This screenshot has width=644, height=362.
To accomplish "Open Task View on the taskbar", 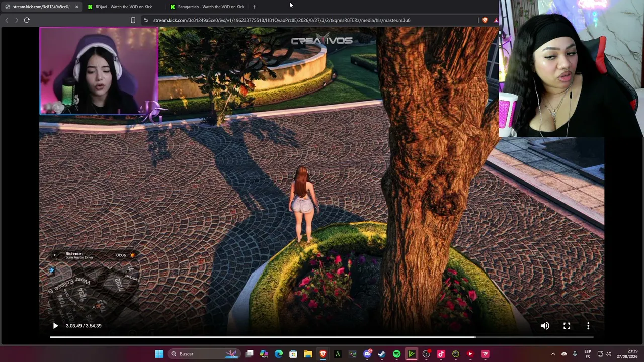I will pos(250,354).
